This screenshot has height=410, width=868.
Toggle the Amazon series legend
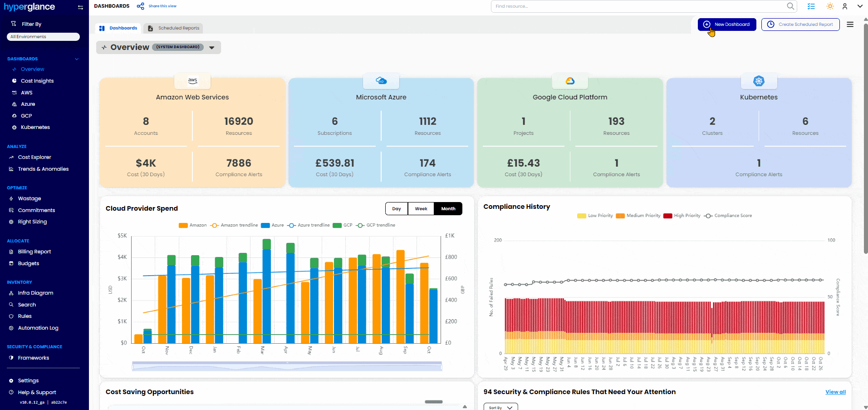point(193,225)
